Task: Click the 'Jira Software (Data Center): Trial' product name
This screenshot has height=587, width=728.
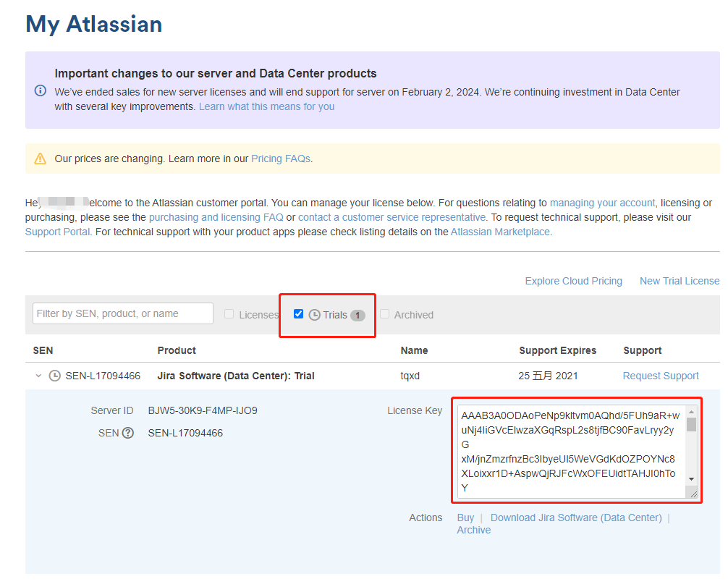Action: [236, 376]
